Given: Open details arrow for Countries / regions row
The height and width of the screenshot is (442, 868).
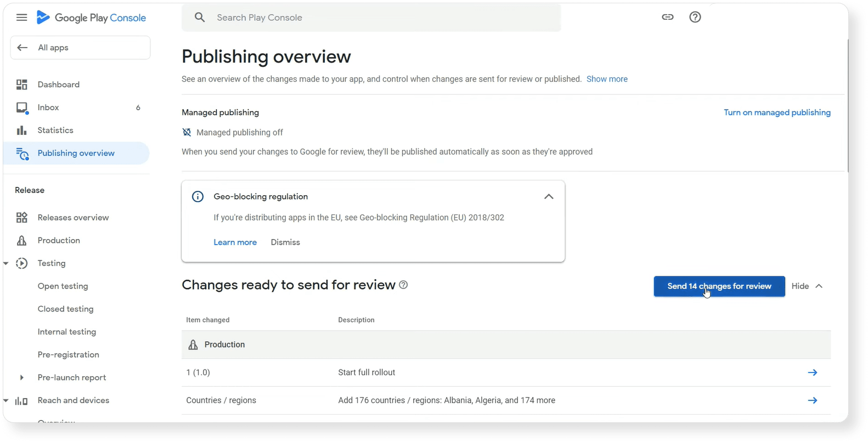Looking at the screenshot, I should (x=813, y=400).
